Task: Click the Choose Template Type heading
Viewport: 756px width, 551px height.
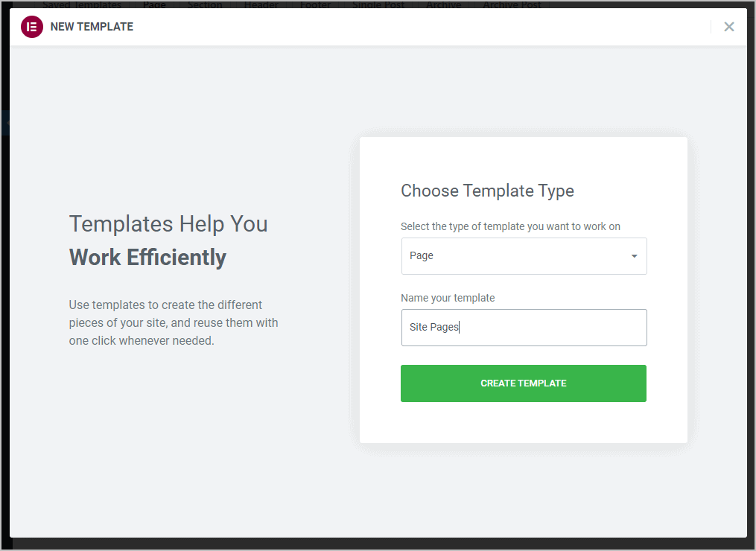Action: (487, 191)
